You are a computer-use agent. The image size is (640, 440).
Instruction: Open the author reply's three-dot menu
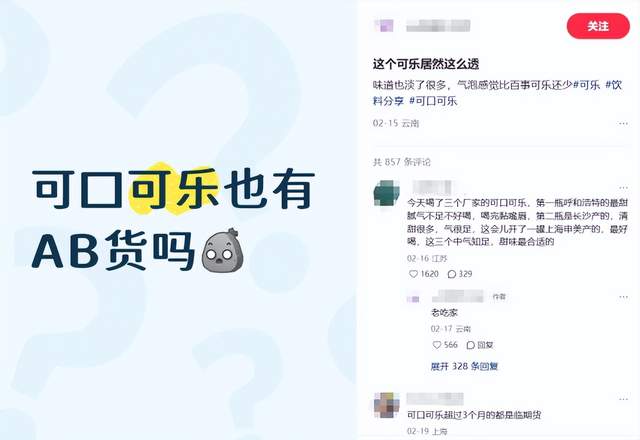pos(623,297)
